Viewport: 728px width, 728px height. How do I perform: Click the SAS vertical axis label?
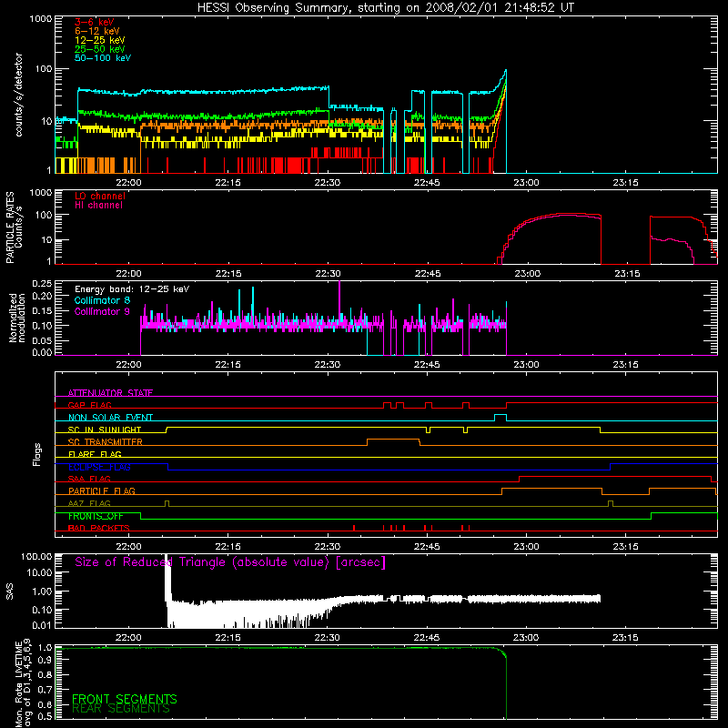[10, 591]
